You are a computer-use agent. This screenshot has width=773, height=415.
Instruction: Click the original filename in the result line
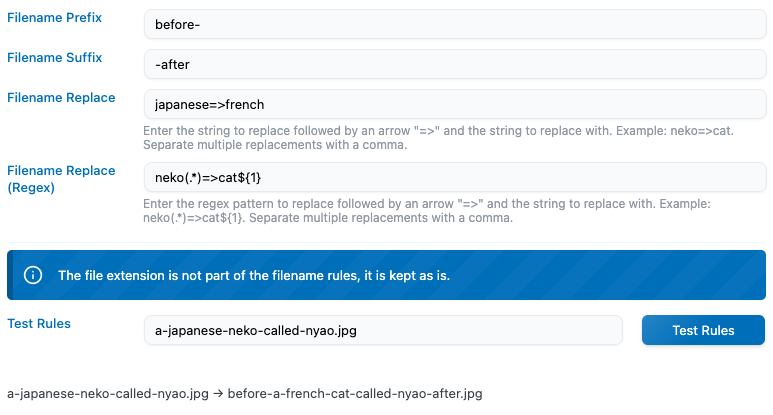coord(108,394)
